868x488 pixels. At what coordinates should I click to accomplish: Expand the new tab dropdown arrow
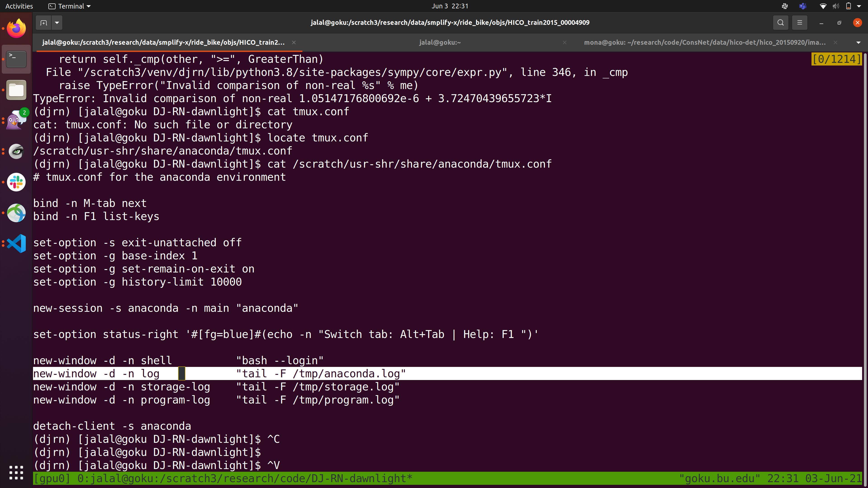[57, 23]
